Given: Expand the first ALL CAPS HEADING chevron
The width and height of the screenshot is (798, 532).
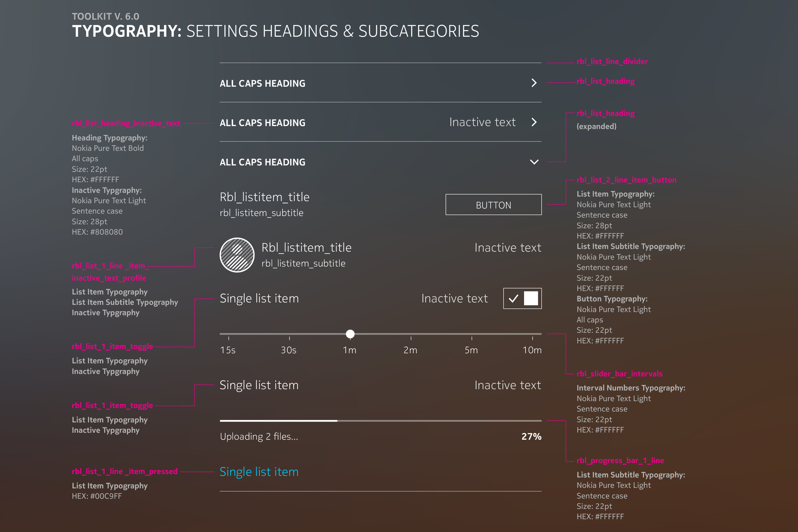Looking at the screenshot, I should tap(534, 83).
